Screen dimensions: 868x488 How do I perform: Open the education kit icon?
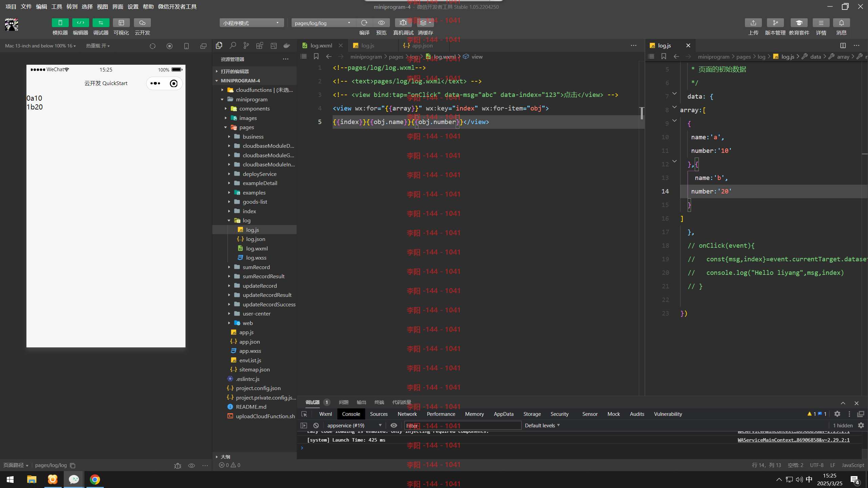[799, 23]
